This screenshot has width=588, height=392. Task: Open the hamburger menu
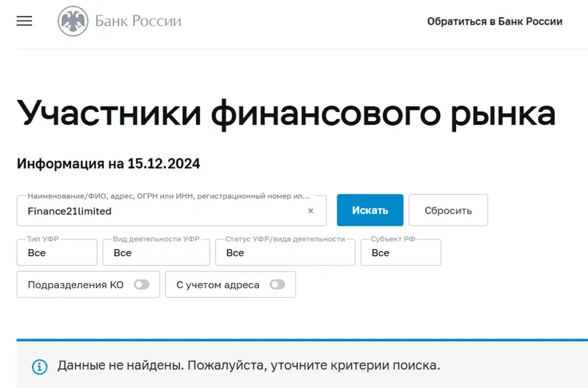coord(24,21)
